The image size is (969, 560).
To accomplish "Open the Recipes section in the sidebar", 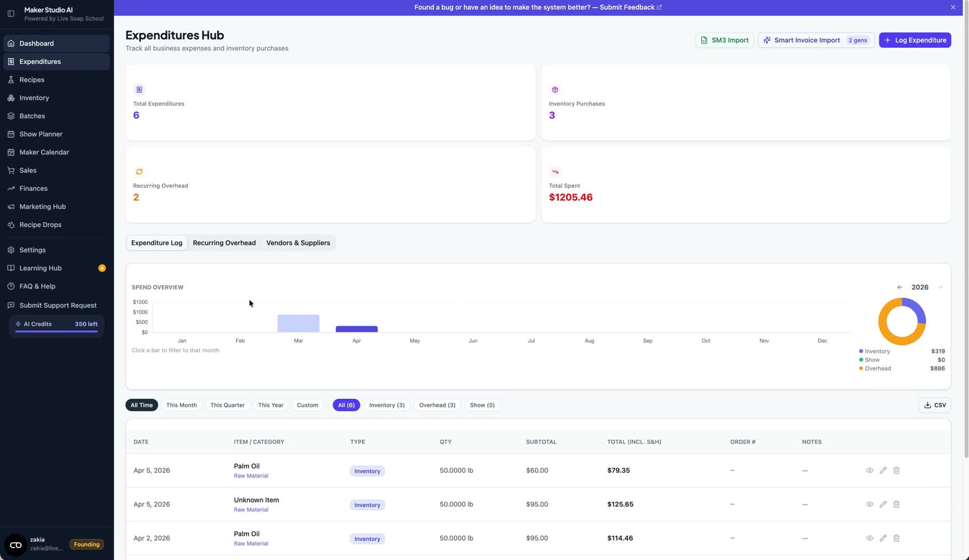I will coord(32,79).
